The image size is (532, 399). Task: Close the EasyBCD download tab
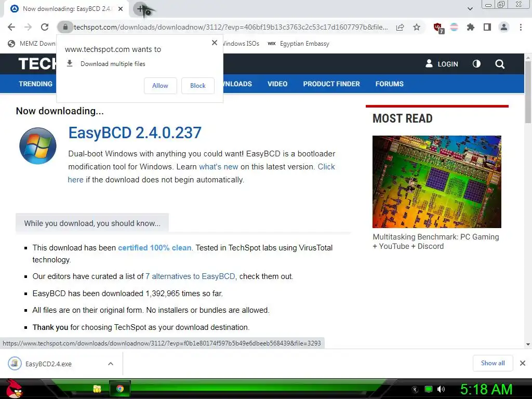pos(121,9)
